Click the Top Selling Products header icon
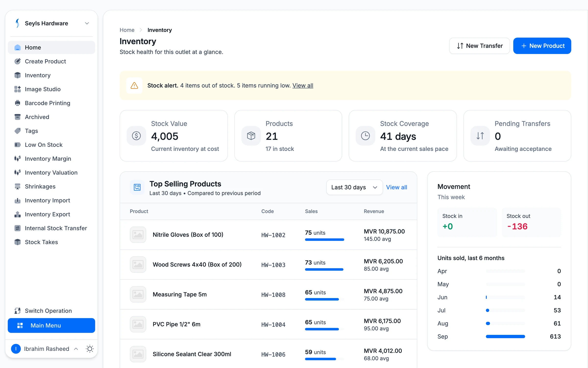Viewport: 588px width, 368px height. point(137,187)
